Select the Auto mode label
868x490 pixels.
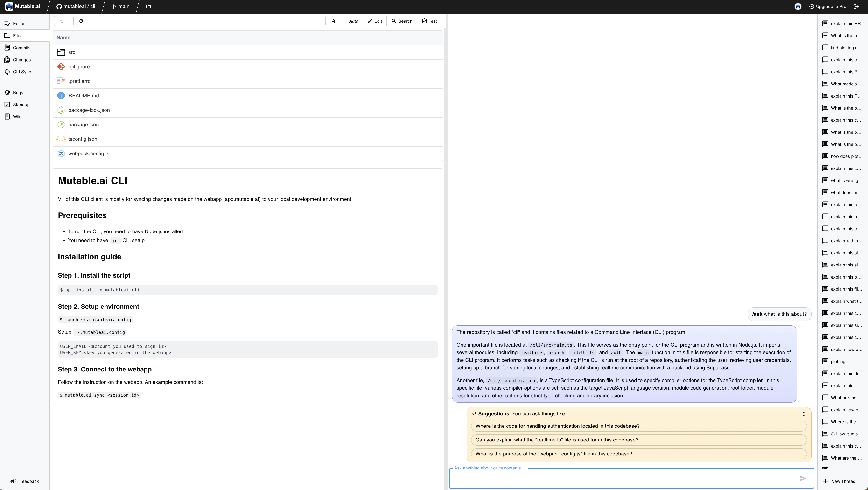point(353,21)
